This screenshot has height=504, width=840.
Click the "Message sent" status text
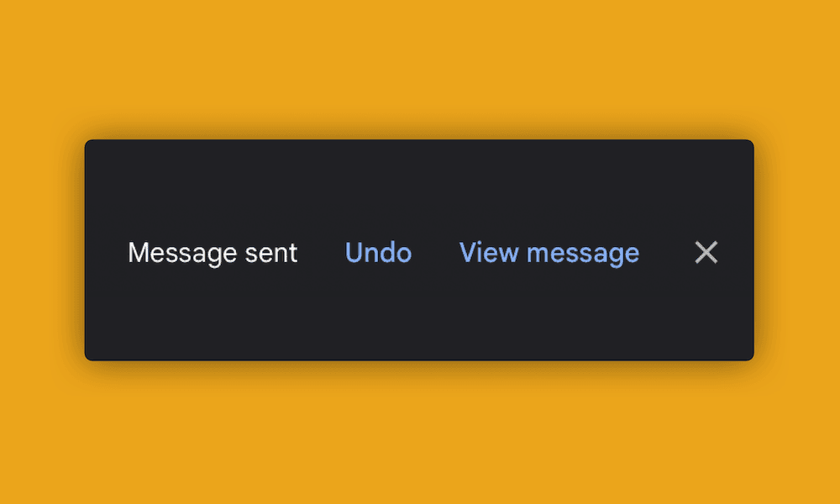click(213, 253)
